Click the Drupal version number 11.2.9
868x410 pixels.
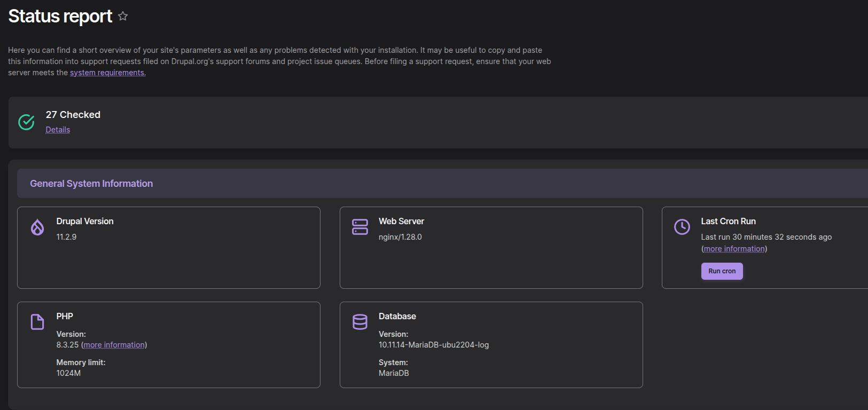pyautogui.click(x=66, y=237)
